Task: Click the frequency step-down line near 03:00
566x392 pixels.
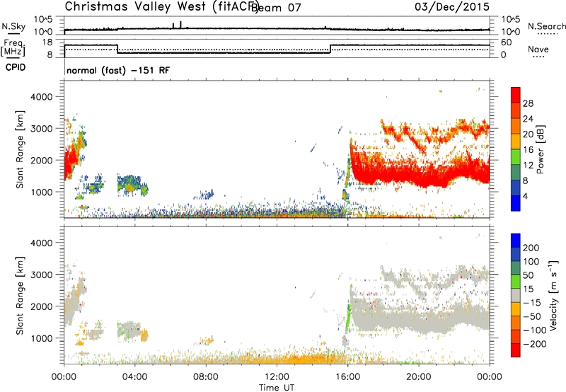Action: click(x=117, y=49)
